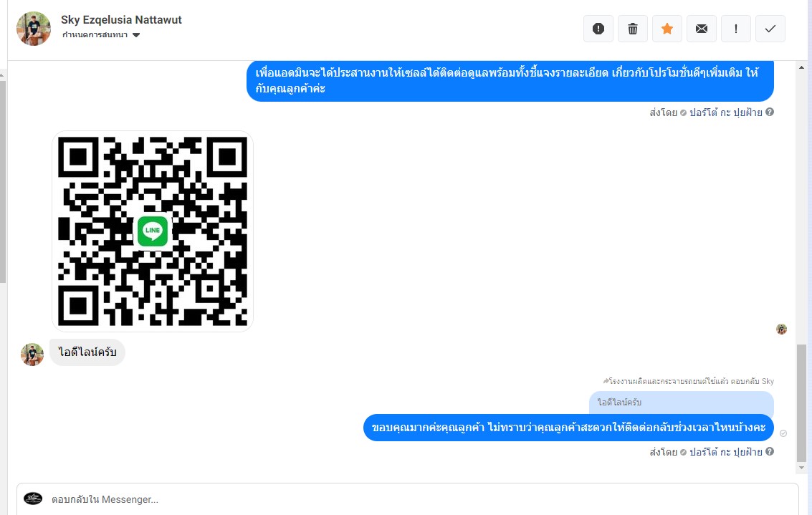
Task: Open the กำหนดการสนทนา dropdown
Action: pyautogui.click(x=101, y=35)
